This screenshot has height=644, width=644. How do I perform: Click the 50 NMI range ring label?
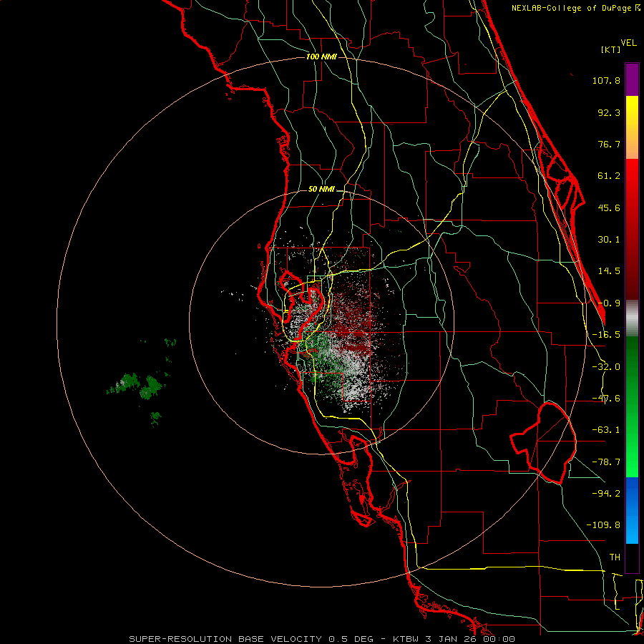321,190
